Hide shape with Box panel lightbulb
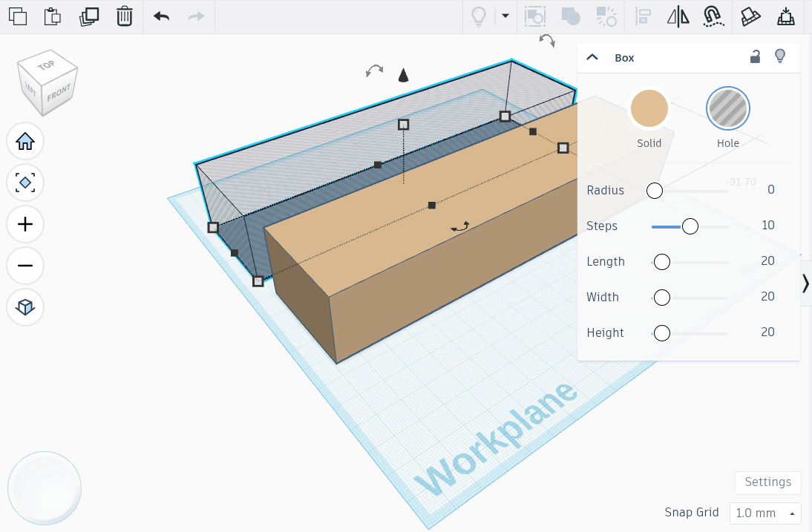Viewport: 812px width, 532px height. pos(780,56)
